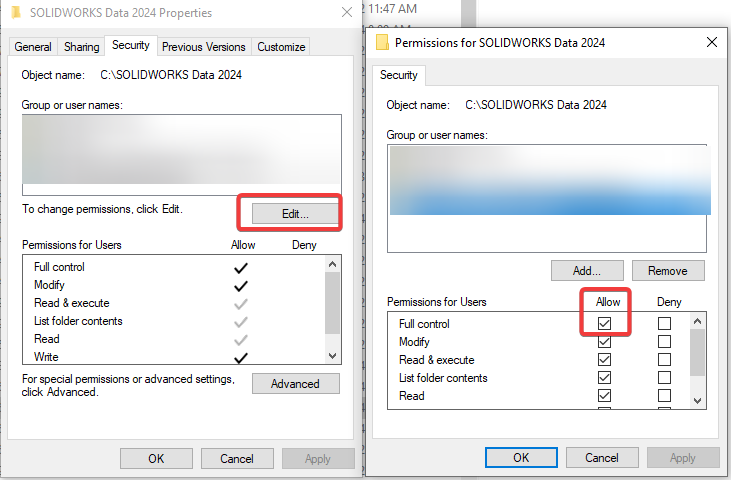
Task: Go to the Customize tab
Action: click(281, 47)
